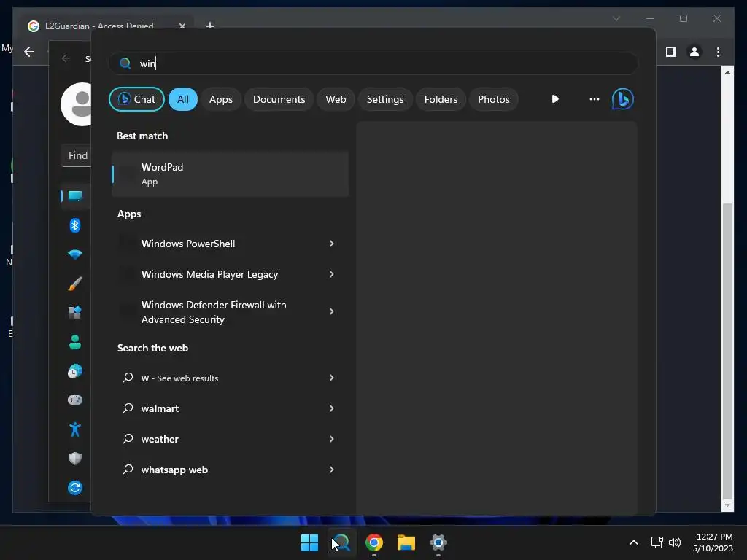Switch to Web filter tab
This screenshot has height=560, width=747.
click(x=336, y=99)
